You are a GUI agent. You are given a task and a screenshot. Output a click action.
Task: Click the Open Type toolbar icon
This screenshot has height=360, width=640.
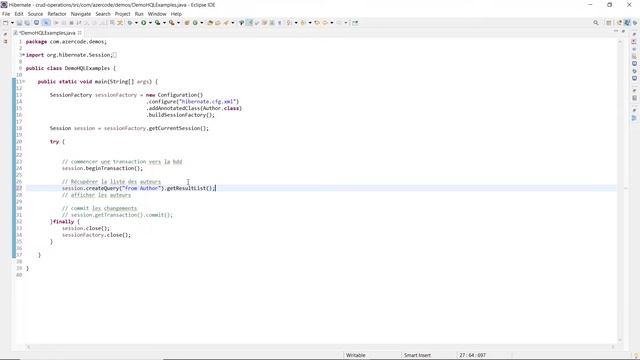pos(210,23)
